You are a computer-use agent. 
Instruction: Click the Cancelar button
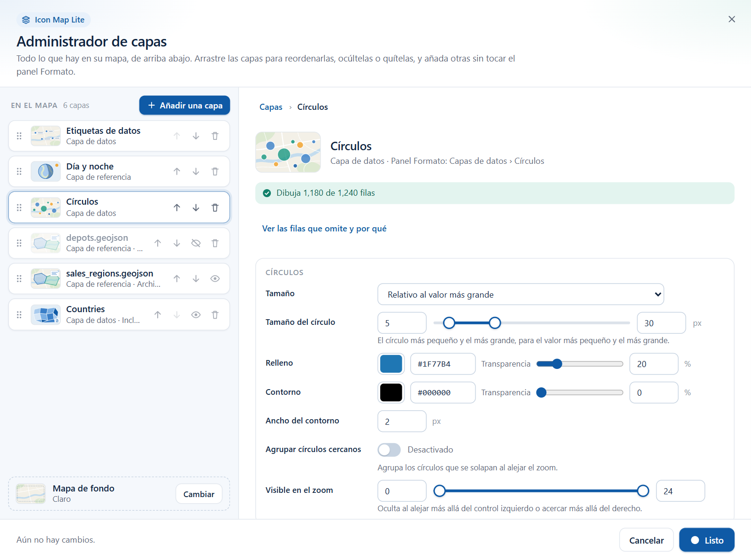click(x=646, y=540)
